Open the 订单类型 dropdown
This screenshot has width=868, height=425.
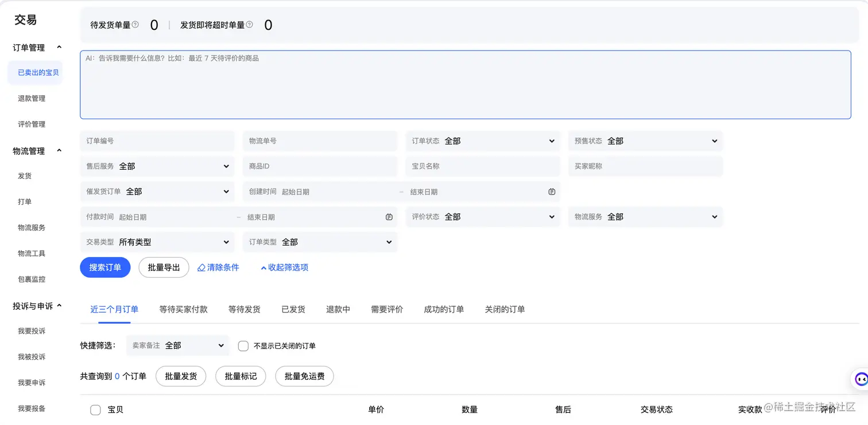[x=320, y=242]
